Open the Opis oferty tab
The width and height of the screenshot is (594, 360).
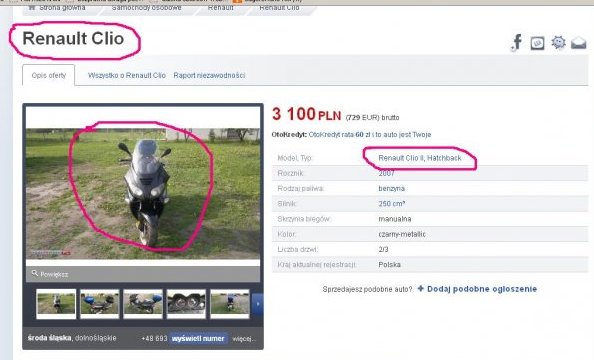[x=48, y=75]
